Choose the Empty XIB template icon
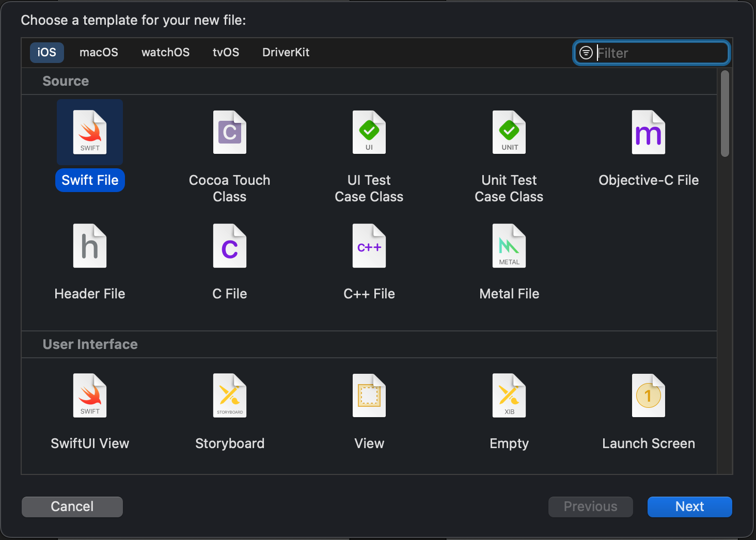756x540 pixels. tap(509, 395)
